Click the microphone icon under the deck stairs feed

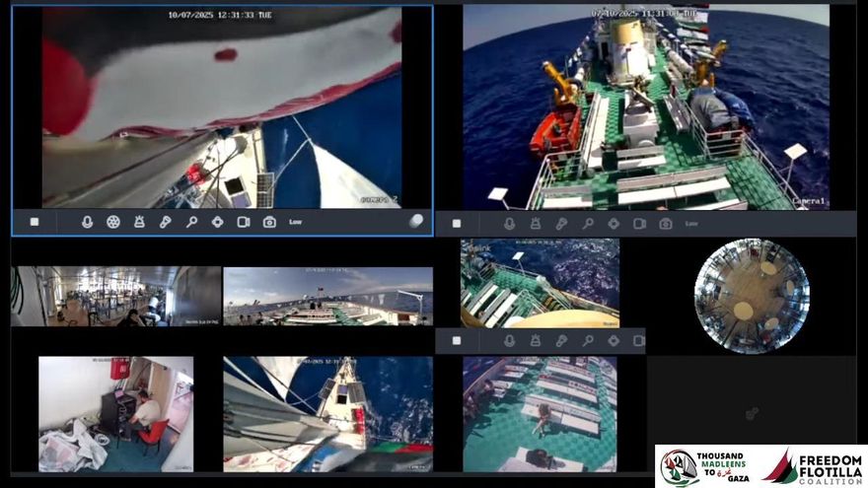click(509, 340)
